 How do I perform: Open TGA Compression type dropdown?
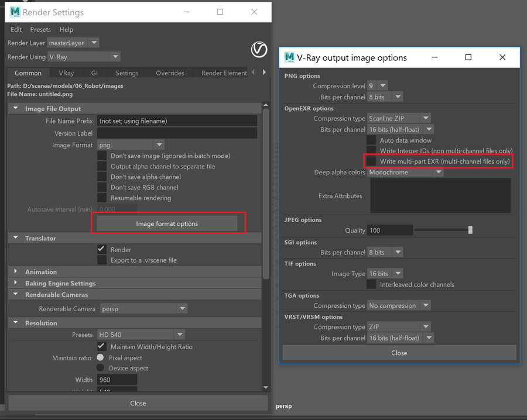(x=399, y=305)
